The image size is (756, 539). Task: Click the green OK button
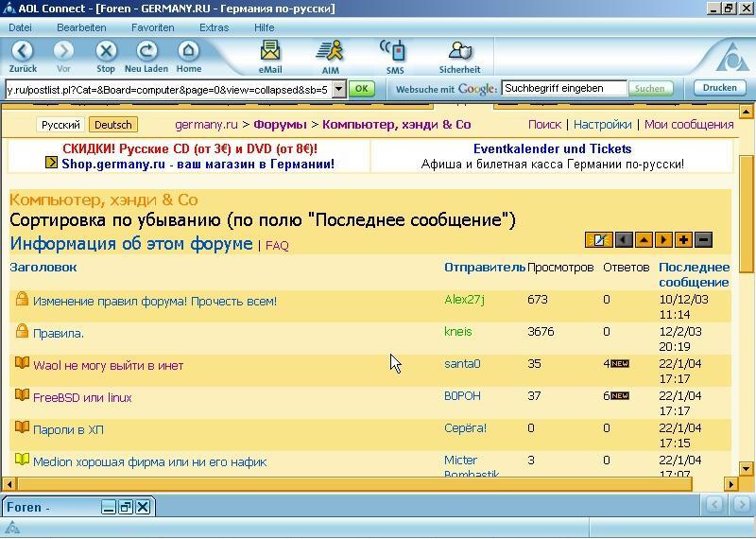click(x=362, y=89)
